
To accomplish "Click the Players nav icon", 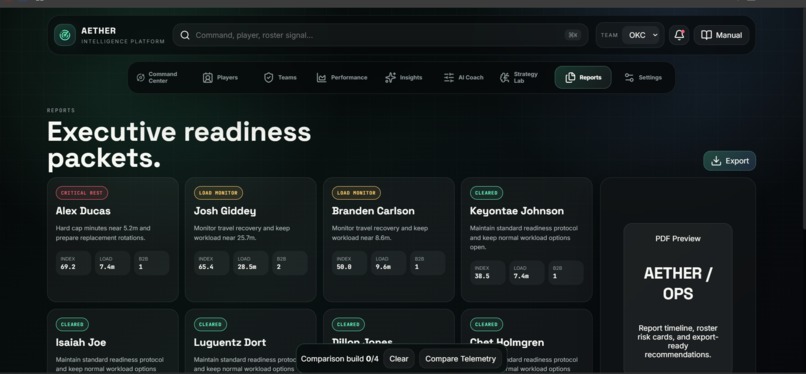I will pos(208,78).
